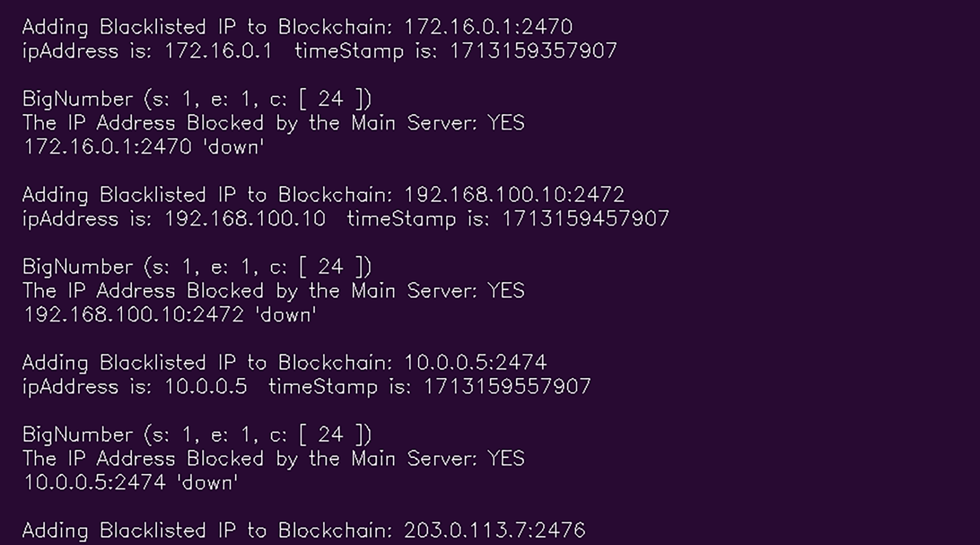Click 192.168.100.10:2472 in the Adding Blacklisted line
Screen dimensions: 980x545
[x=514, y=195]
